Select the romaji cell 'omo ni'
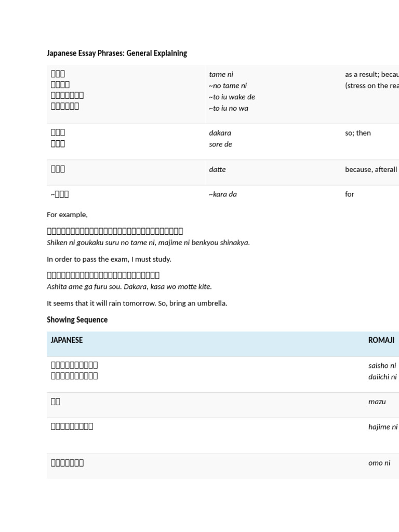 (x=379, y=463)
